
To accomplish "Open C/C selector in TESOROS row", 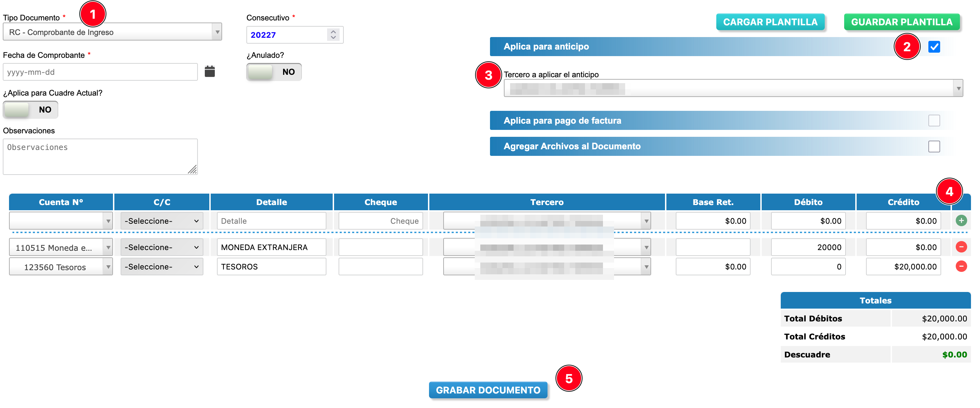I will (162, 267).
